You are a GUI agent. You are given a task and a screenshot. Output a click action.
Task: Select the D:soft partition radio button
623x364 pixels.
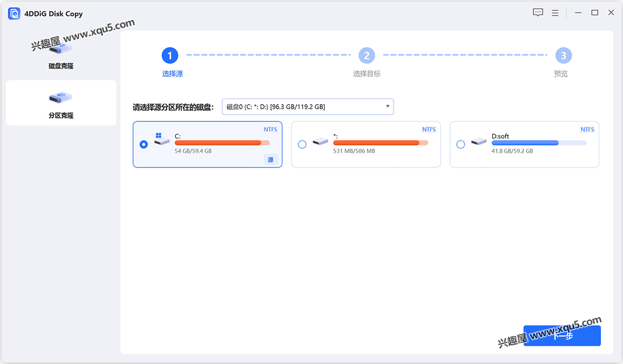tap(461, 144)
